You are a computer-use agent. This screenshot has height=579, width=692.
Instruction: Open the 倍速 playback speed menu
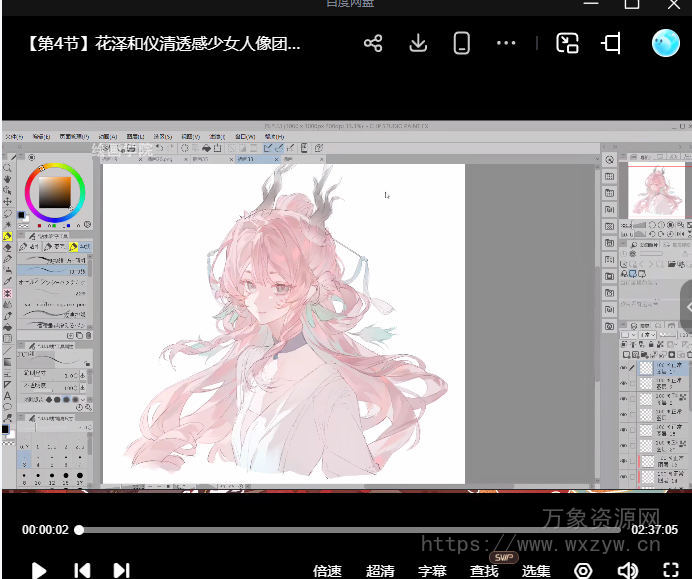pos(327,571)
